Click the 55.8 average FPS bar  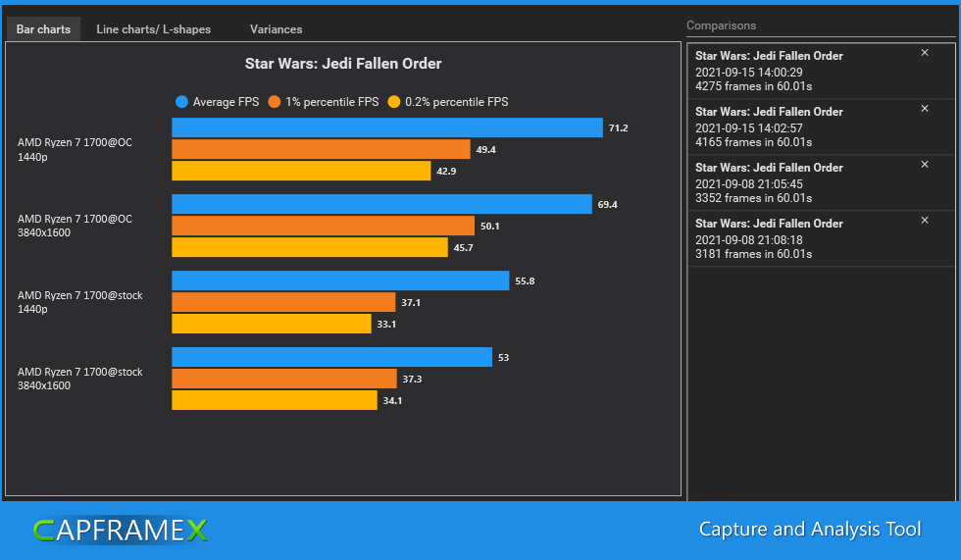point(341,280)
